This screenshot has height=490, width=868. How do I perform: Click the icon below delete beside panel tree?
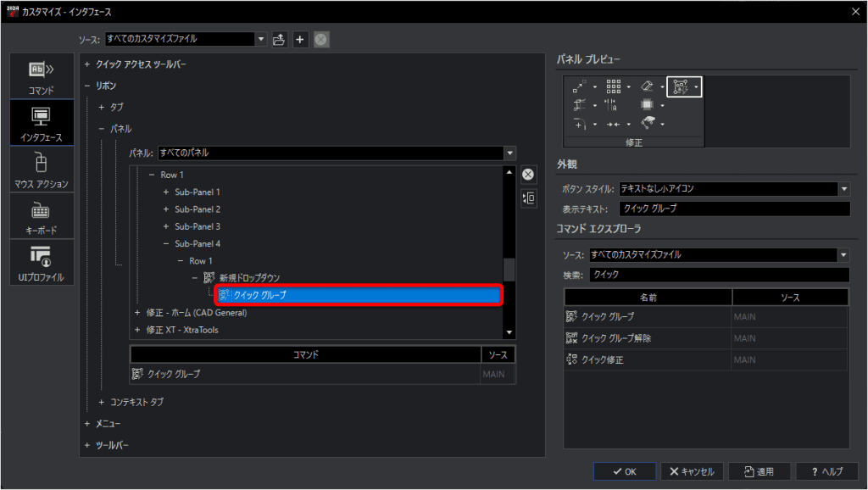[x=528, y=198]
